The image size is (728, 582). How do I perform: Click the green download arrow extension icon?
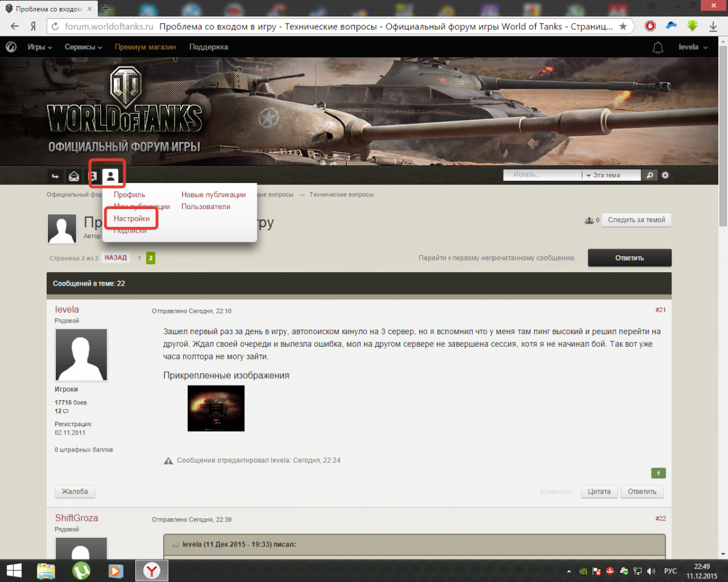pos(692,26)
